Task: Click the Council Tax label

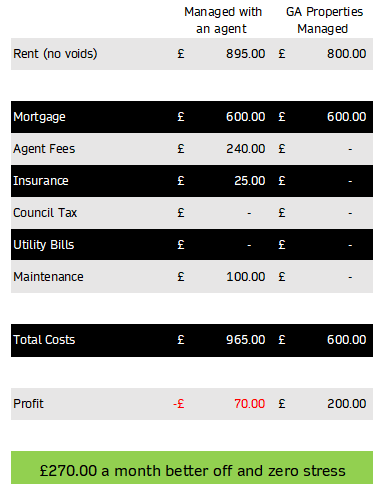Action: [45, 213]
